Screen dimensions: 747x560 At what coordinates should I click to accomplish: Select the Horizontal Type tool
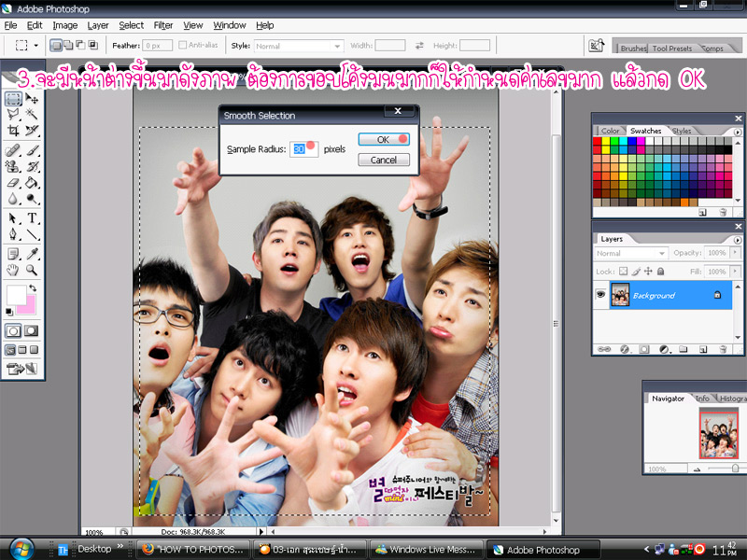pyautogui.click(x=33, y=217)
